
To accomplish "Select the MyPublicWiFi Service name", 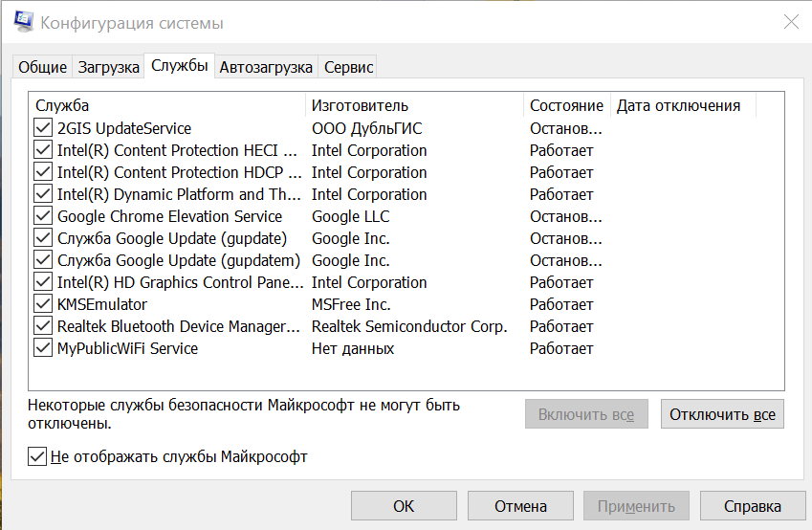I will pos(127,348).
